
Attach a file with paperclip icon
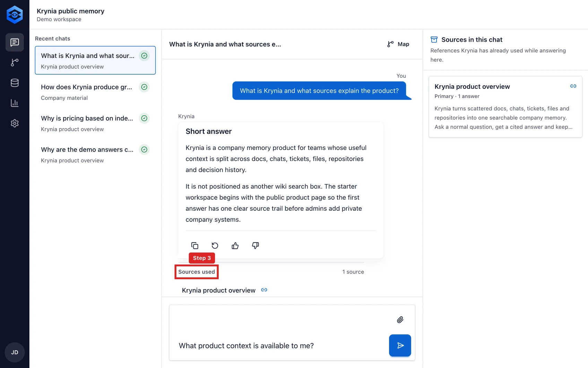[x=400, y=320]
